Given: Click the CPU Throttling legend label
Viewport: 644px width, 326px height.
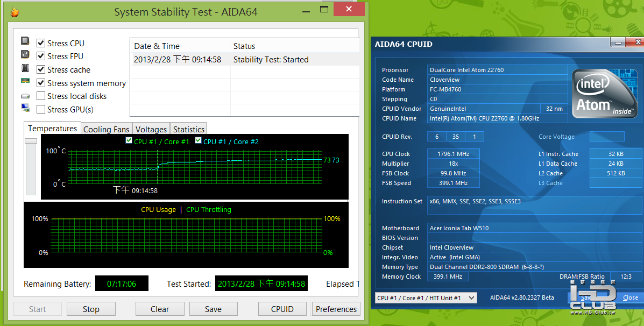Looking at the screenshot, I should [209, 209].
